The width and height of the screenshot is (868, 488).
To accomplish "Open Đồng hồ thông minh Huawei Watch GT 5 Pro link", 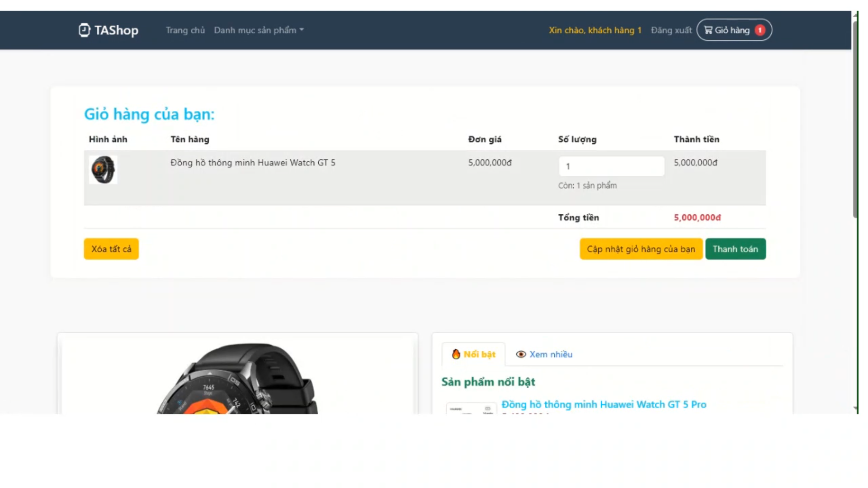I will [604, 404].
